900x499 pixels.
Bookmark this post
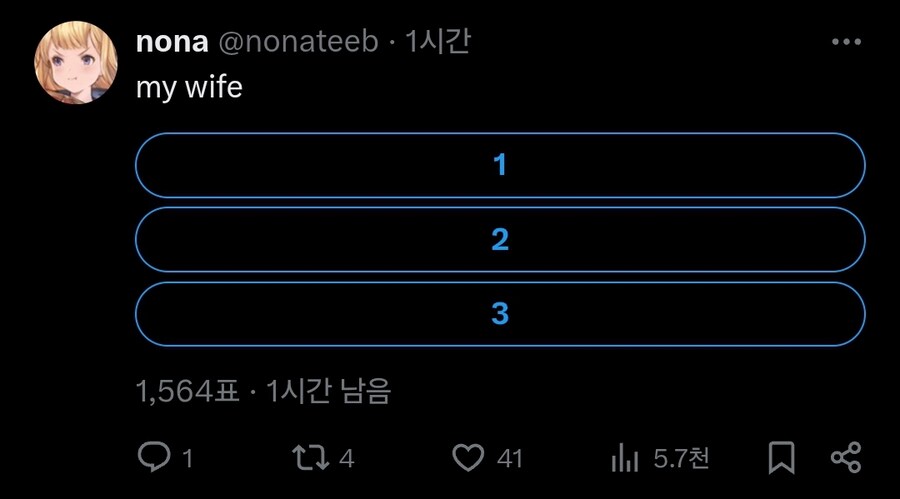(x=781, y=458)
